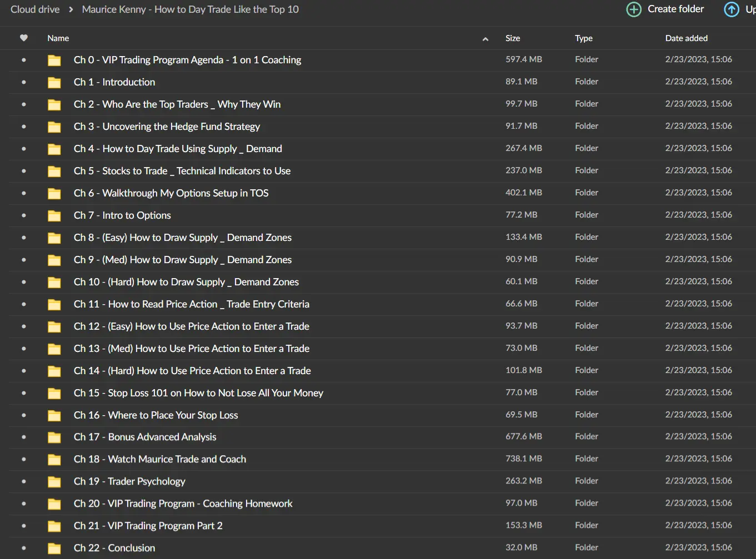Go to Cloud drive breadcrumb link

[35, 9]
